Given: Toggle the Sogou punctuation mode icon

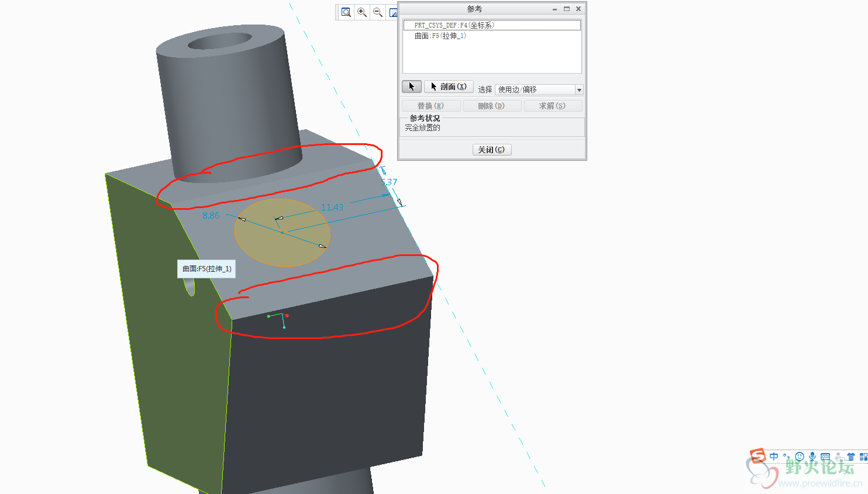Looking at the screenshot, I should tap(787, 457).
